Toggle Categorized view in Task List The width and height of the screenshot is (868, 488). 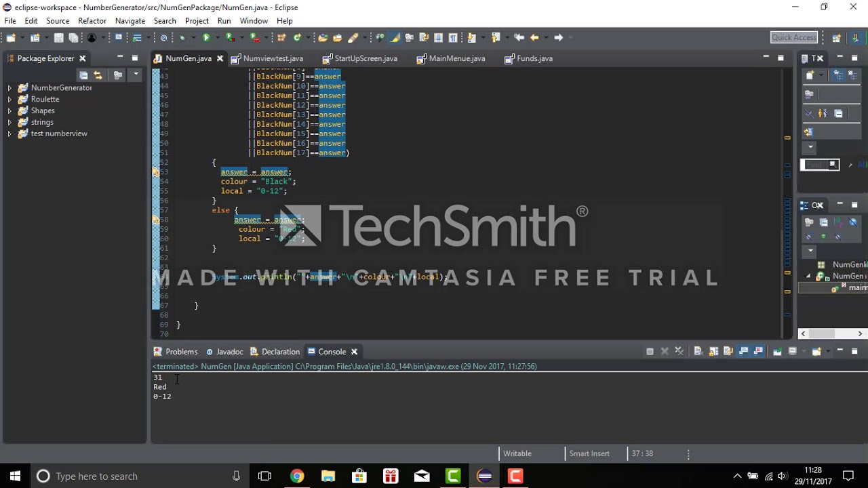pos(837,75)
